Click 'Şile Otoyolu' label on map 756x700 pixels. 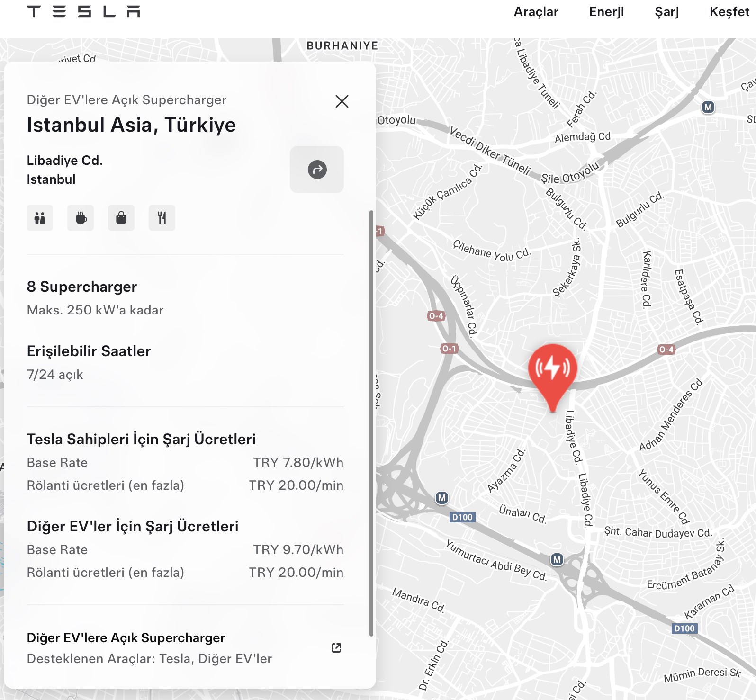coord(571,174)
